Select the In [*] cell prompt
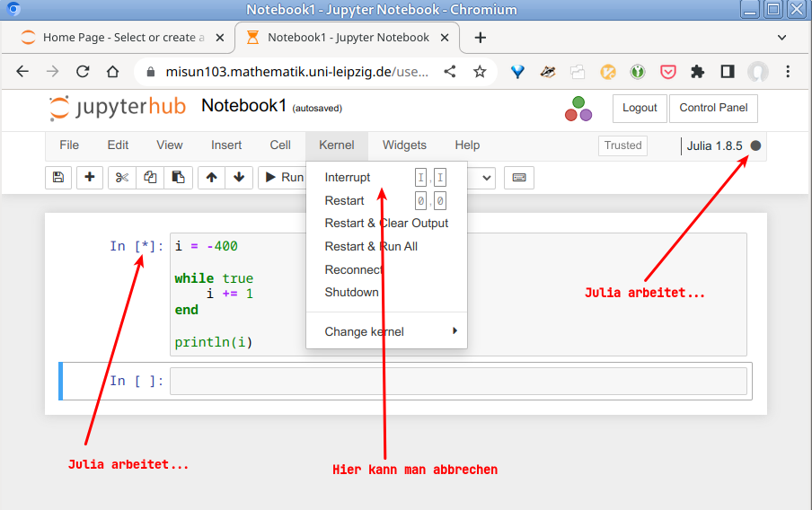Screen dimensions: 812x510 pyautogui.click(x=137, y=246)
